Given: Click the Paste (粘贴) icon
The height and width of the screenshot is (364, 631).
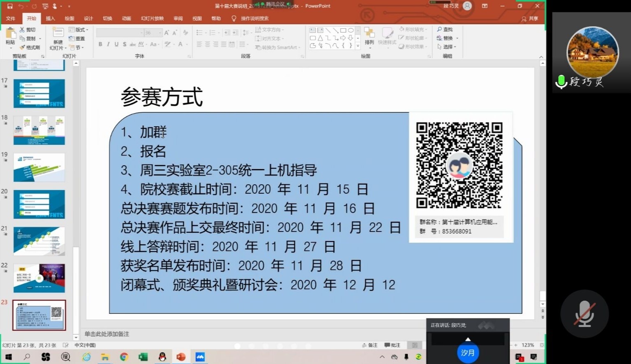Looking at the screenshot, I should [10, 33].
